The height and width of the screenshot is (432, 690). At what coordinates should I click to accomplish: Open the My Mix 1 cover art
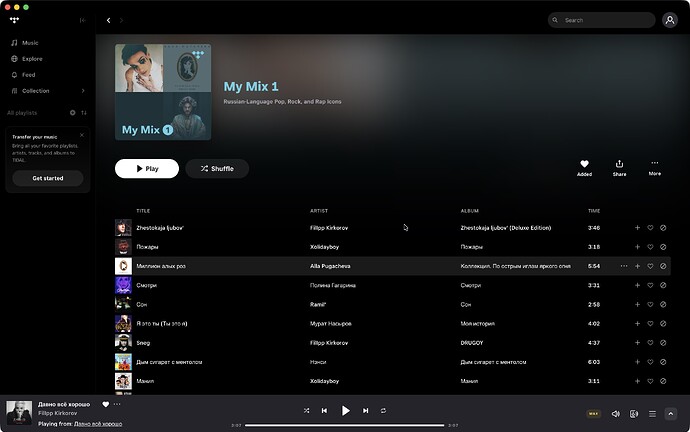point(163,92)
